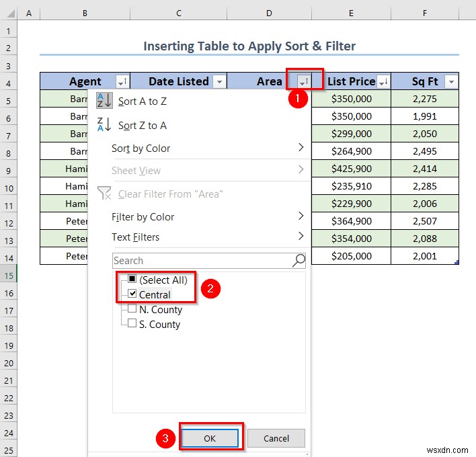This screenshot has width=476, height=457.
Task: Click the $235,910 list price cell
Action: 351,186
